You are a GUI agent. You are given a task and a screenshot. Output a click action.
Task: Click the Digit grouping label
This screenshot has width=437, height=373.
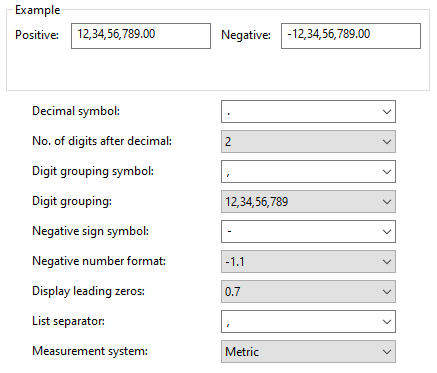(x=72, y=201)
